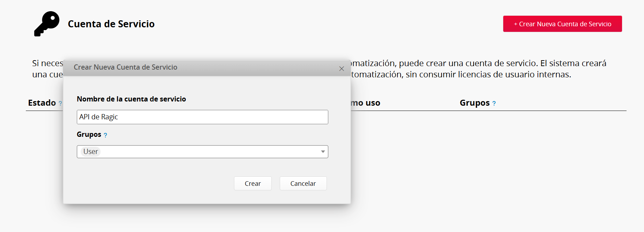Viewport: 644px width, 232px height.
Task: Click the red Crear Nueva Cuenta de Servicio button
Action: (x=562, y=24)
